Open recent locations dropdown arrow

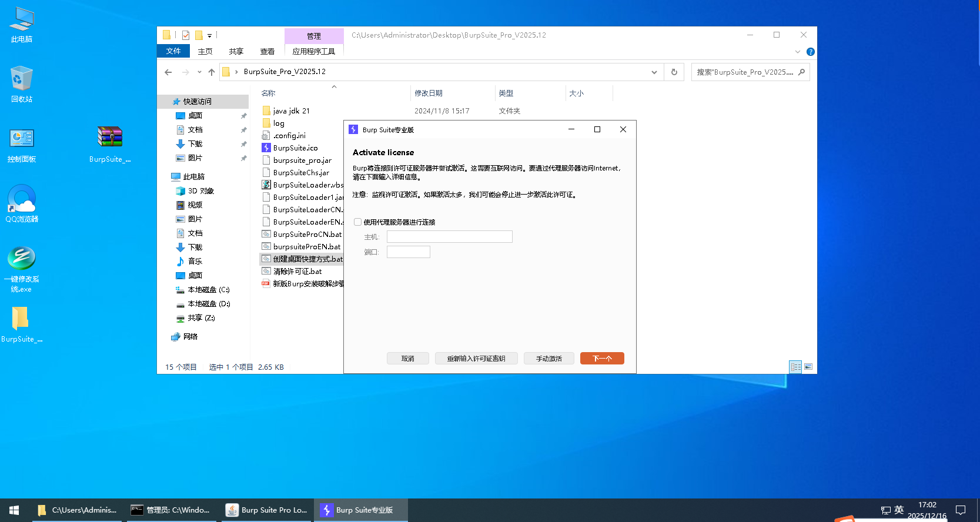click(199, 72)
